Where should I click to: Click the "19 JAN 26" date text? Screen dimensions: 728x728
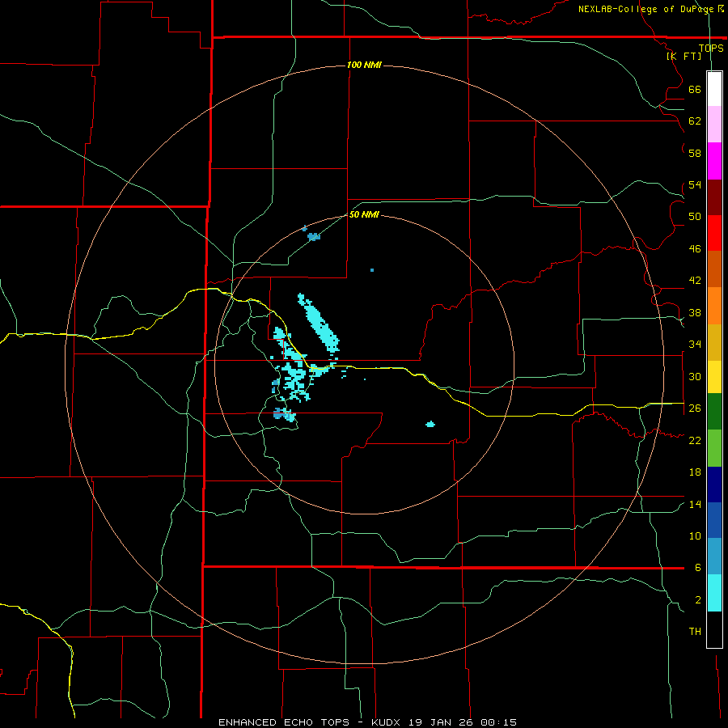click(x=442, y=722)
